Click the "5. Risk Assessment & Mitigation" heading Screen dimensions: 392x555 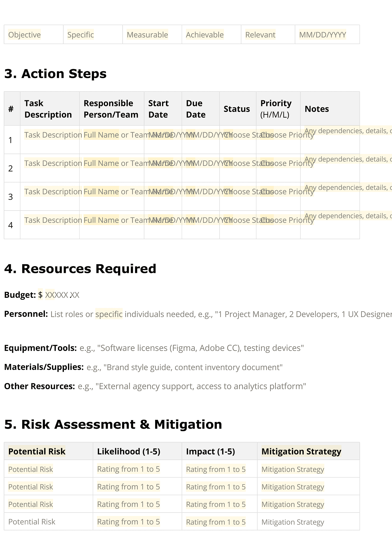click(113, 424)
